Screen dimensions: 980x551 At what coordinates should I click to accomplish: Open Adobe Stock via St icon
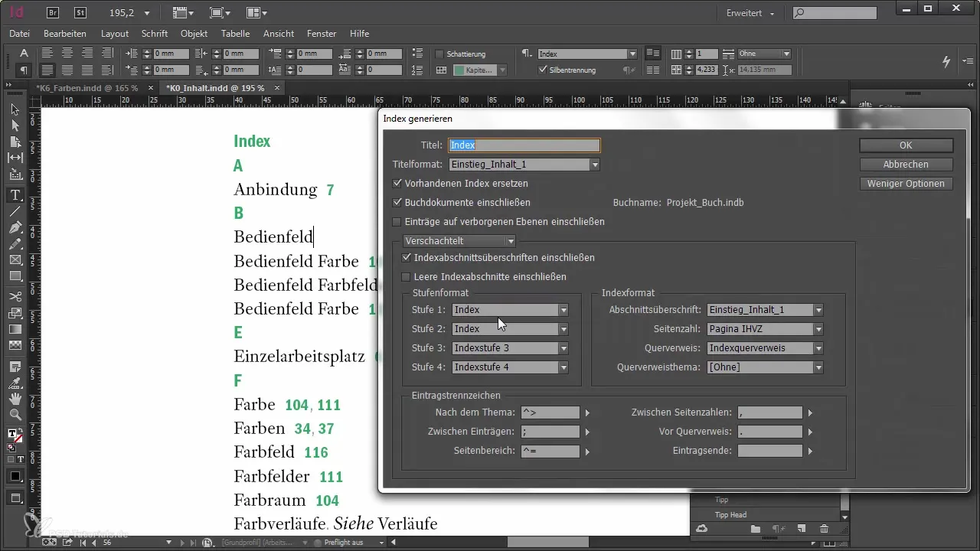tap(80, 12)
